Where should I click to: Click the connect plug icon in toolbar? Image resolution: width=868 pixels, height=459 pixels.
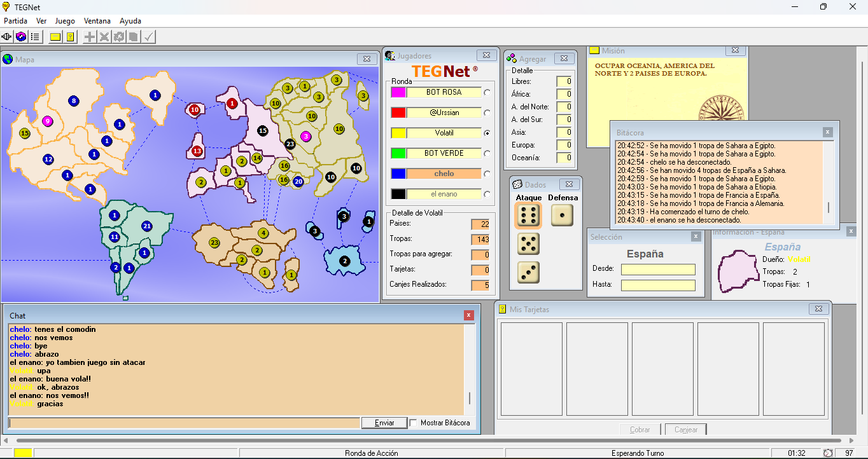pos(8,37)
